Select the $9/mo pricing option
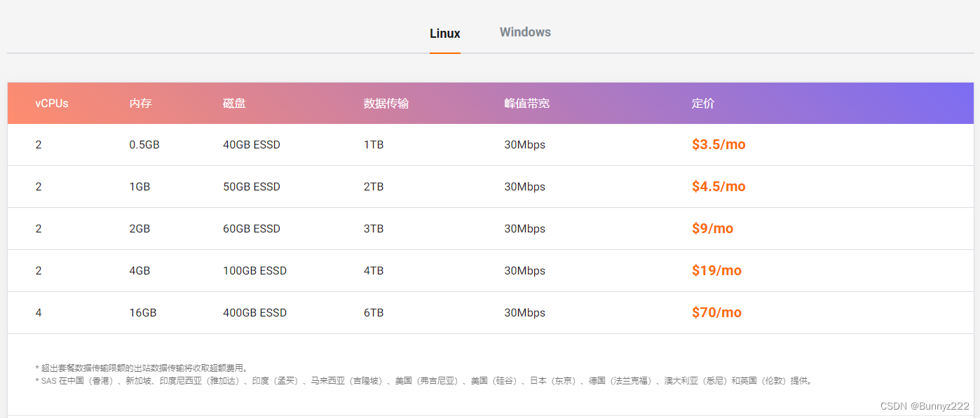980x418 pixels. [713, 228]
